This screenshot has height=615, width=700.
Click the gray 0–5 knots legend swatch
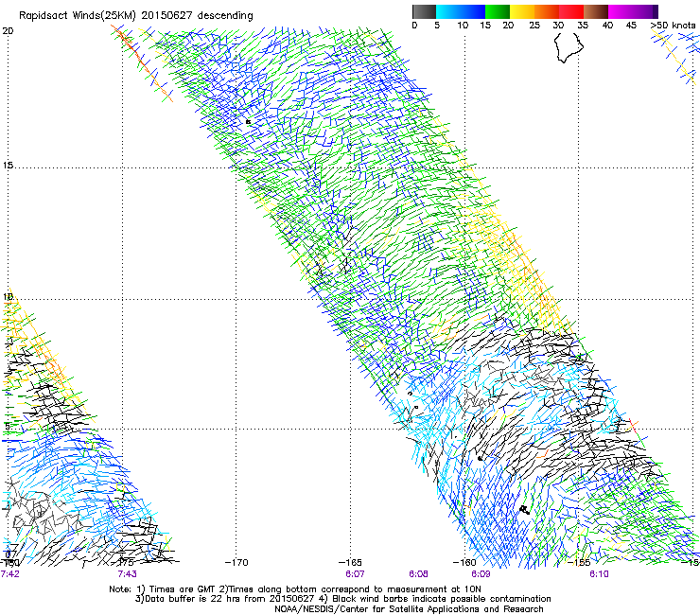(424, 11)
